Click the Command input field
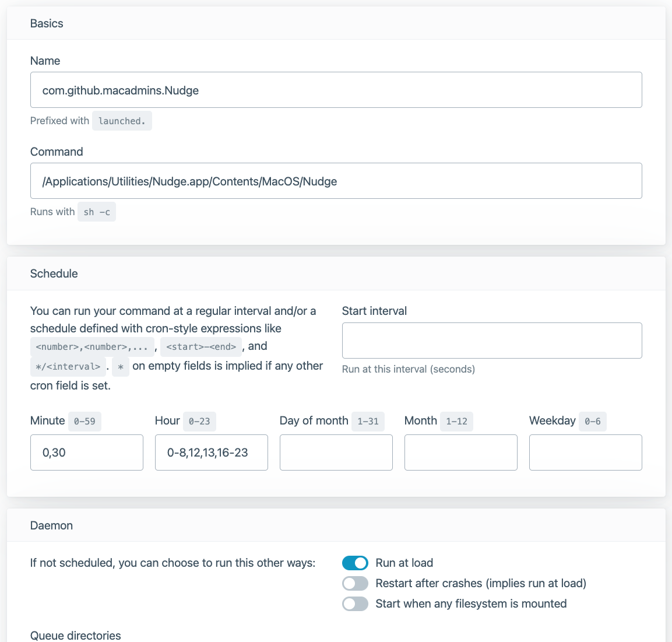 coord(336,181)
